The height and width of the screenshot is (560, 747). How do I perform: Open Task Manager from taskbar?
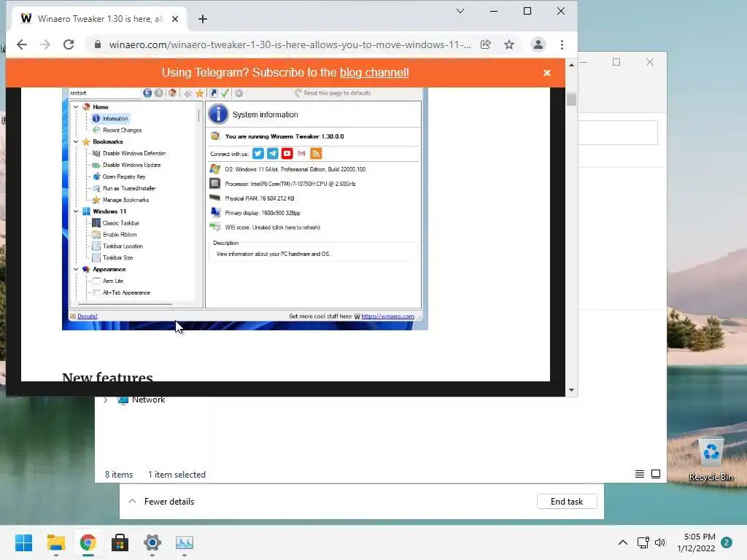point(185,542)
